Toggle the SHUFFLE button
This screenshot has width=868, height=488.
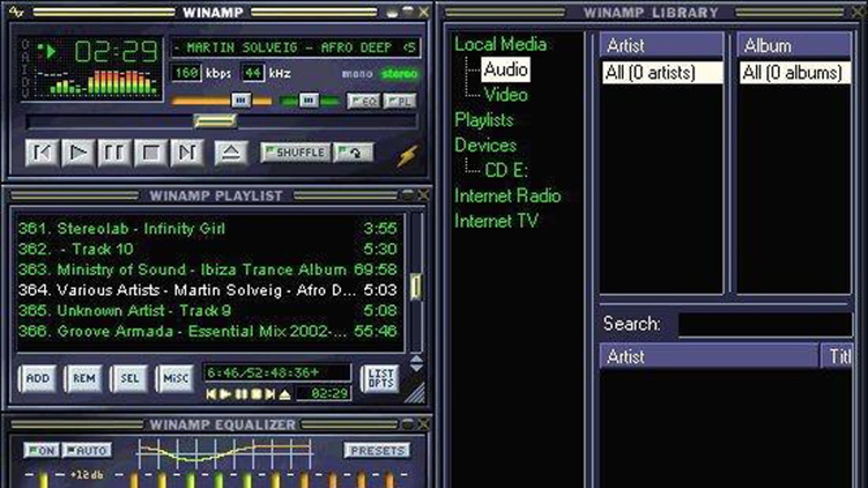click(x=296, y=152)
